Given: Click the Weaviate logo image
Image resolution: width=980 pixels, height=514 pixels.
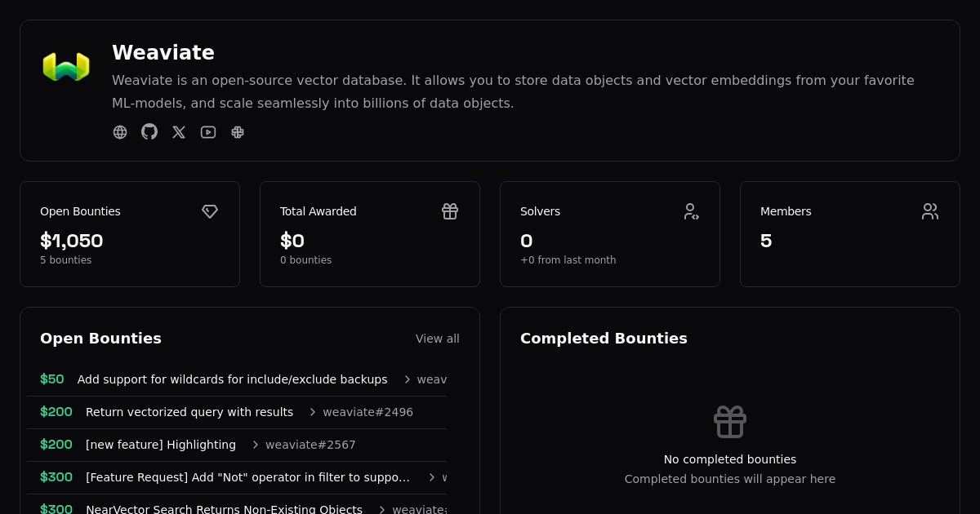Looking at the screenshot, I should click(x=66, y=67).
